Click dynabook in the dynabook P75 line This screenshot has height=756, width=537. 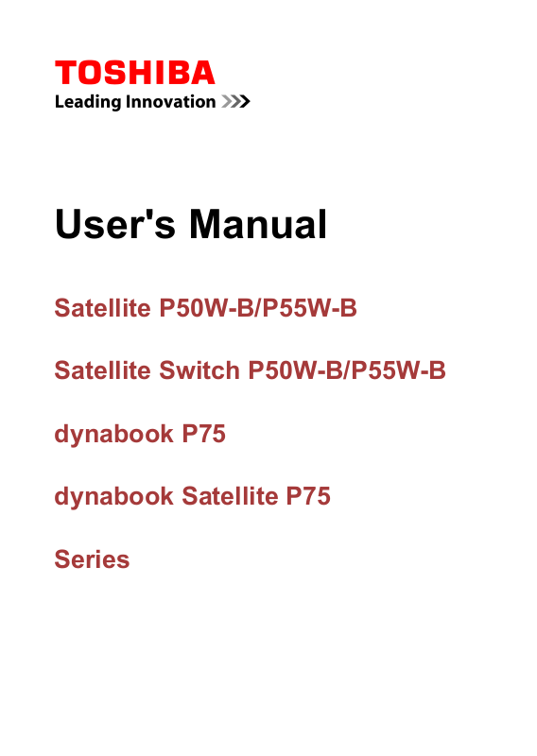point(113,434)
